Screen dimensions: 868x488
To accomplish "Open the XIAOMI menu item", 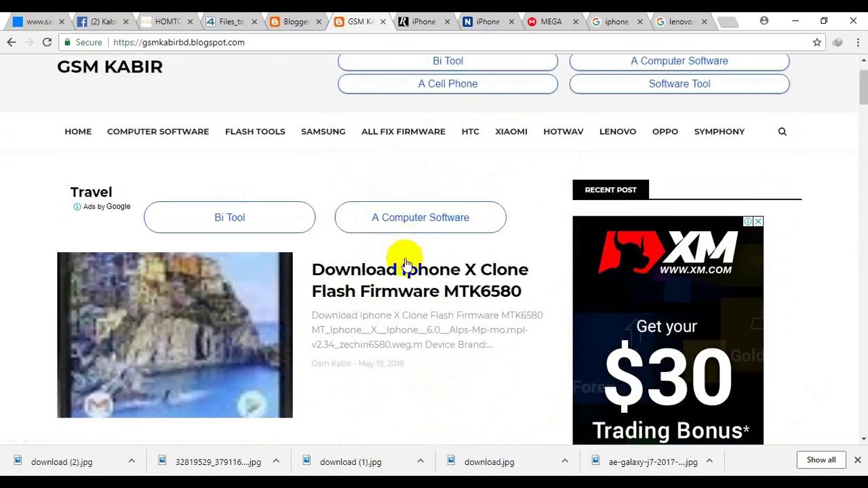I will pos(511,131).
